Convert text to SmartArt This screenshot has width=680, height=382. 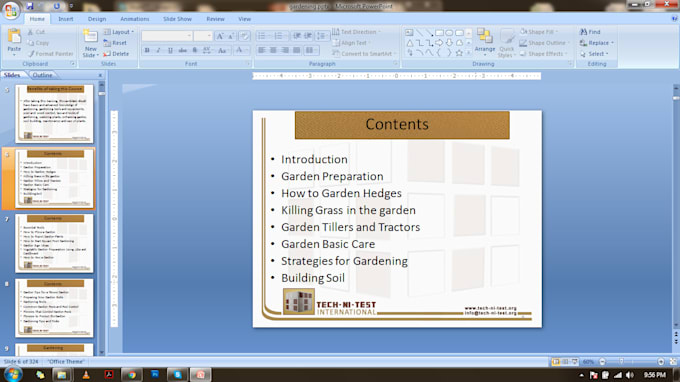(x=363, y=54)
